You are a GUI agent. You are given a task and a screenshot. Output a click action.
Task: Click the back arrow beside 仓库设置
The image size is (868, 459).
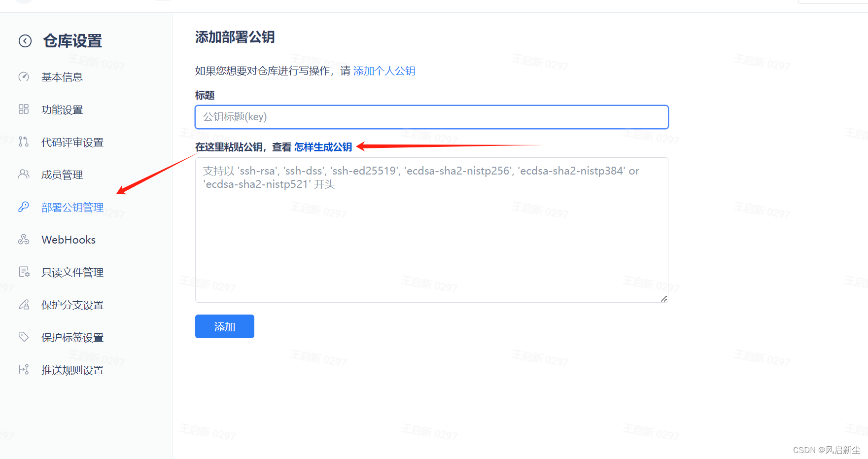[25, 41]
